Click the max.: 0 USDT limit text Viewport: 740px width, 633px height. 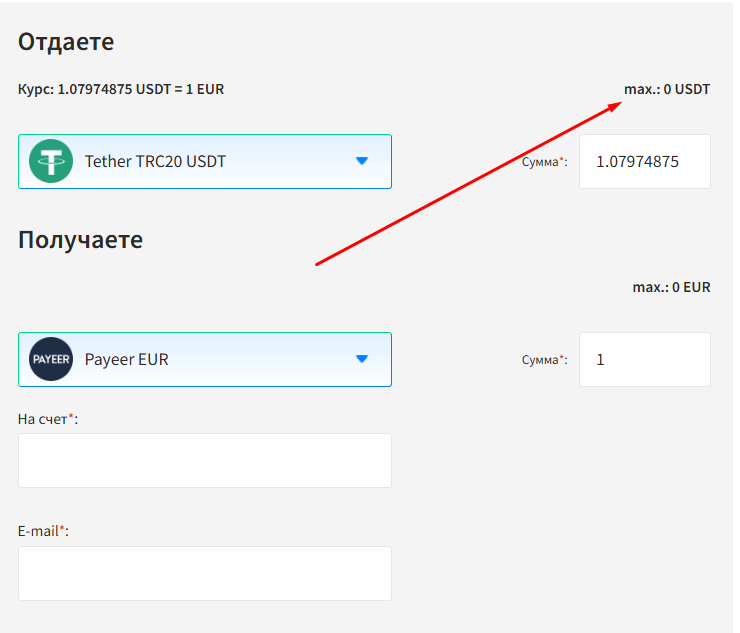pyautogui.click(x=667, y=89)
